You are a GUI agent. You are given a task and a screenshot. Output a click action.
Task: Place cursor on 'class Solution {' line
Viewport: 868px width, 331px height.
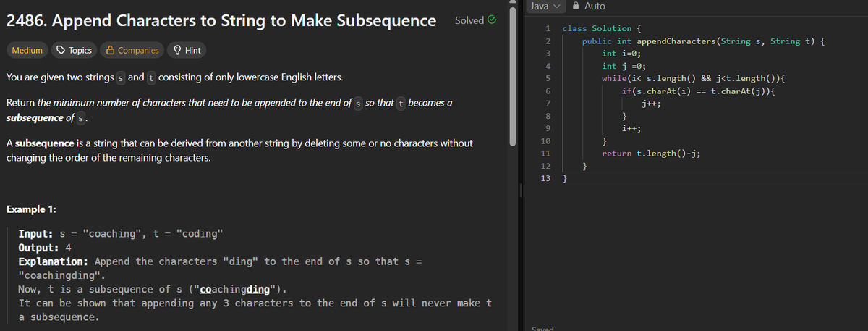point(600,28)
